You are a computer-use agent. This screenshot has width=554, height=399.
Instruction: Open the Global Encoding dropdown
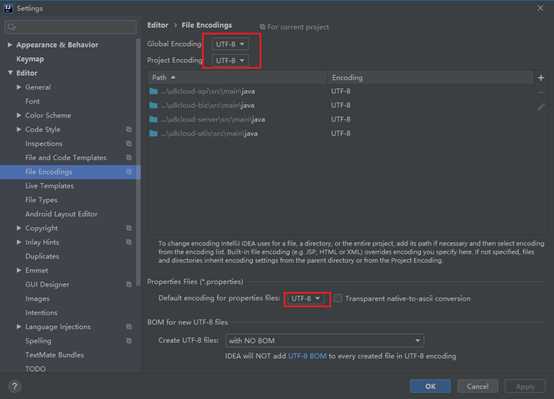[x=230, y=44]
